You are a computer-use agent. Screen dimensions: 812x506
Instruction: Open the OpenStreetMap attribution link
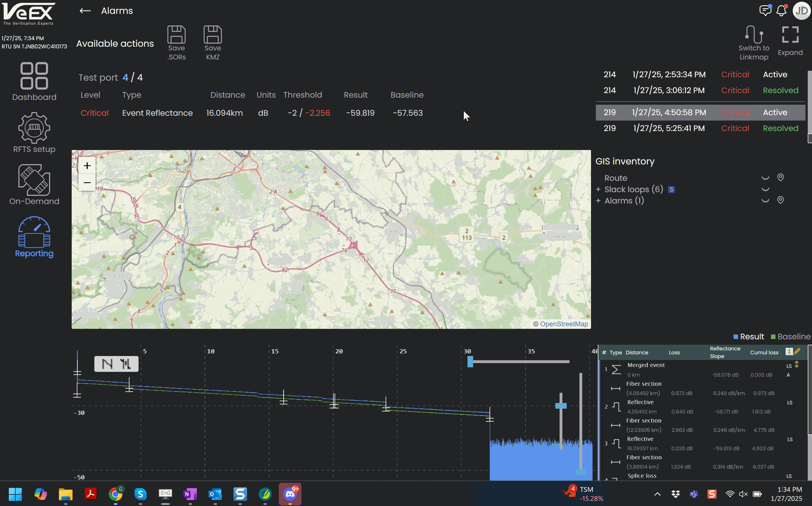point(564,324)
